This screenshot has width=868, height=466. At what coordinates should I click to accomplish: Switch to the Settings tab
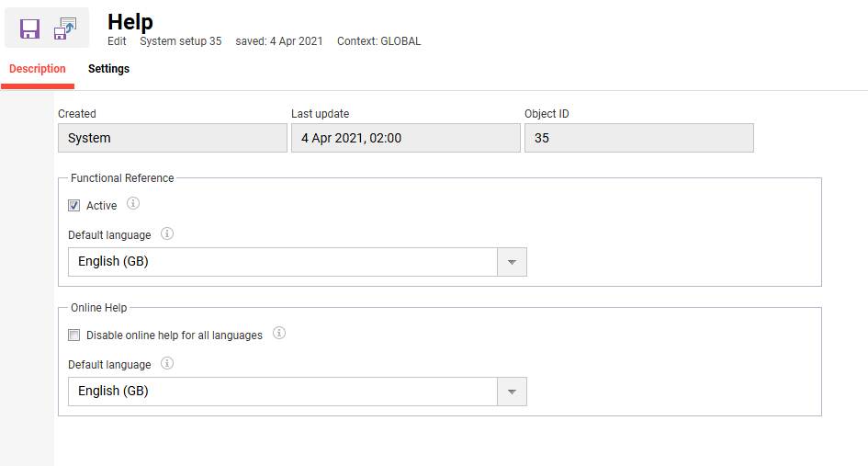[108, 69]
